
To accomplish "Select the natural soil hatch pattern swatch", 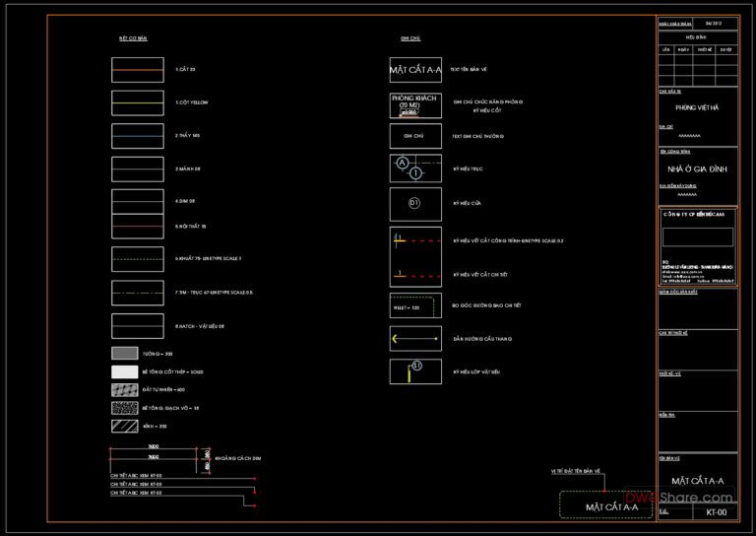I will pos(124,390).
